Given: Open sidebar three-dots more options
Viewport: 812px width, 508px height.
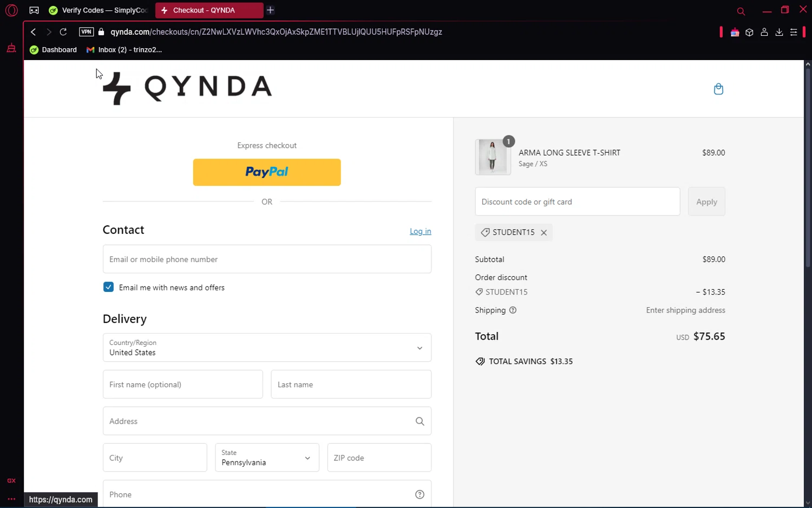Looking at the screenshot, I should (11, 499).
